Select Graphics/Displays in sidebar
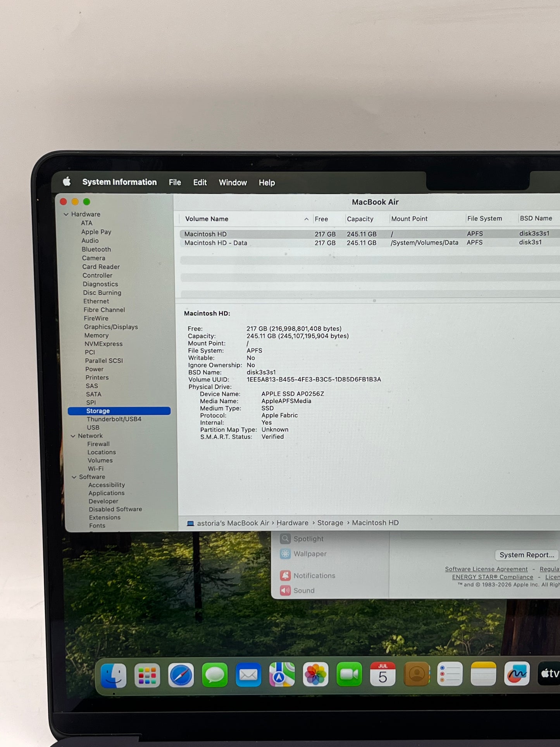Screen dimensions: 560x747 [x=111, y=327]
